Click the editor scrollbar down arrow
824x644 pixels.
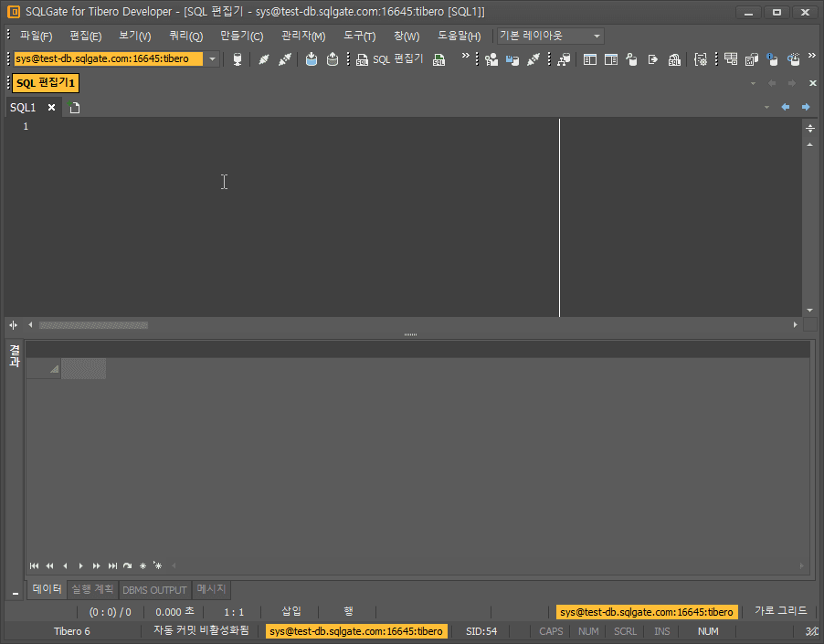point(809,311)
